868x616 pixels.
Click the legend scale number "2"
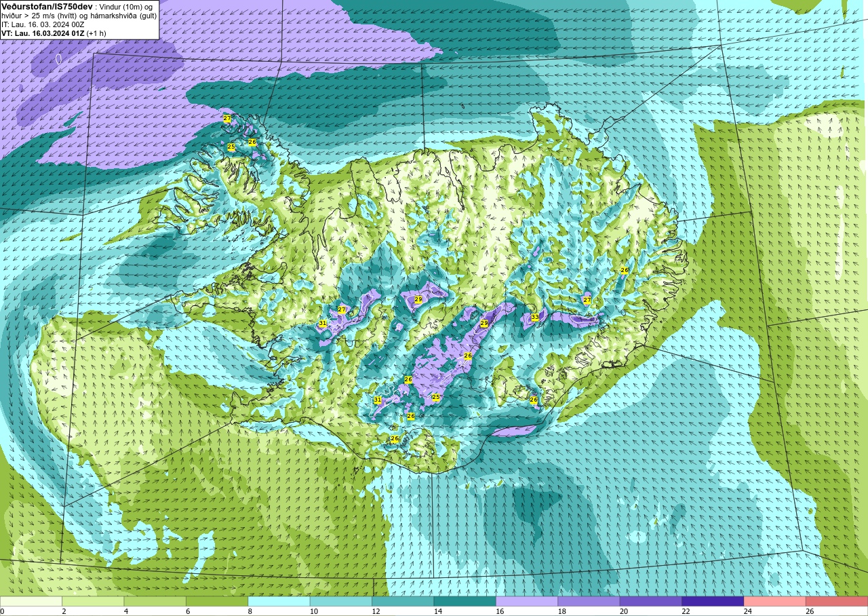click(x=64, y=611)
